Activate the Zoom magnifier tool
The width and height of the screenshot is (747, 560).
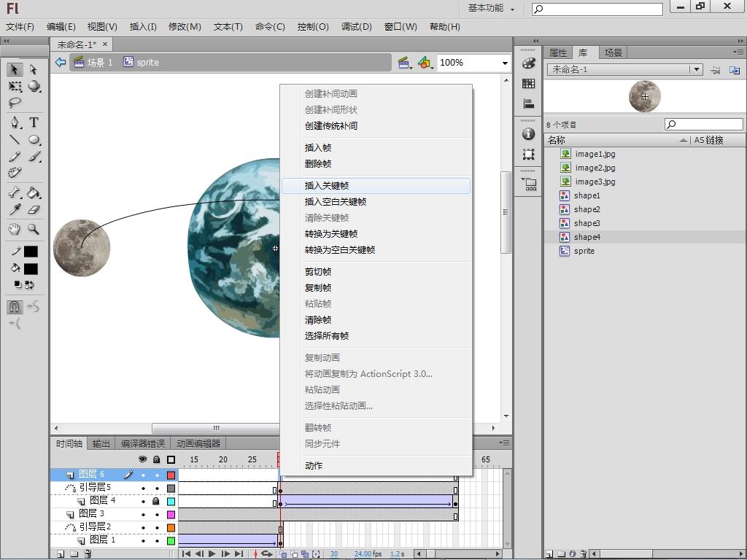click(x=34, y=229)
